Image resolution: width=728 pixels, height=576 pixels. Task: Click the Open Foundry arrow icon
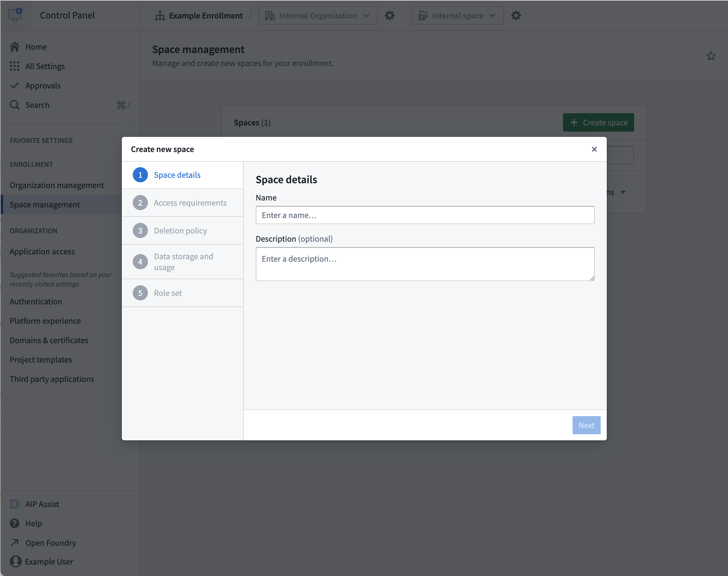tap(15, 543)
